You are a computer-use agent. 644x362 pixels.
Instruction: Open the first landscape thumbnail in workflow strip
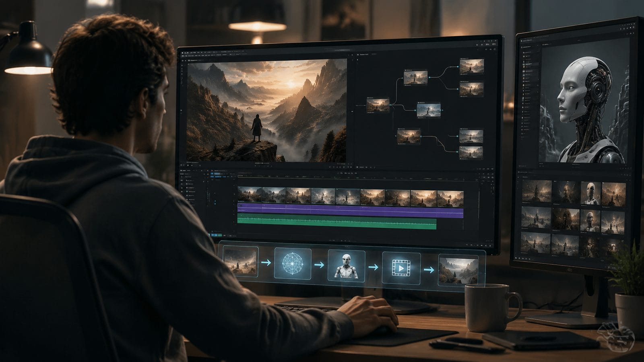240,261
